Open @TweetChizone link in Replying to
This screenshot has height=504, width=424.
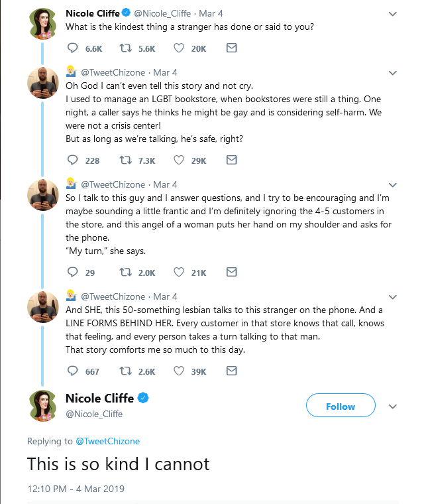point(107,441)
